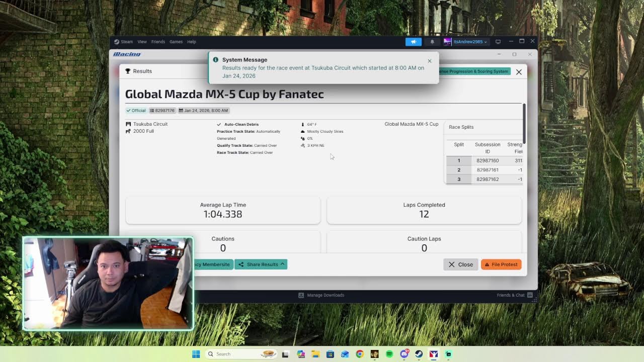Open Discord from taskbar
The image size is (644, 362).
(404, 354)
